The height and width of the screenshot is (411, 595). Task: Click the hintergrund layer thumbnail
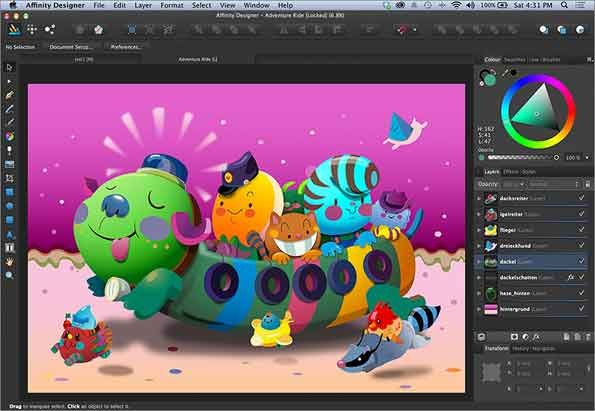point(491,309)
